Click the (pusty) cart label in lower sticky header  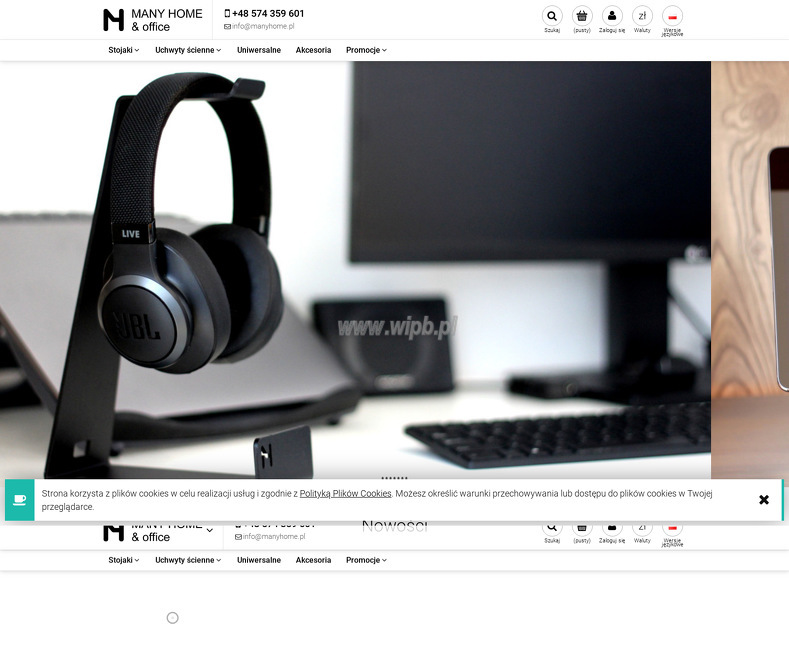(x=582, y=541)
